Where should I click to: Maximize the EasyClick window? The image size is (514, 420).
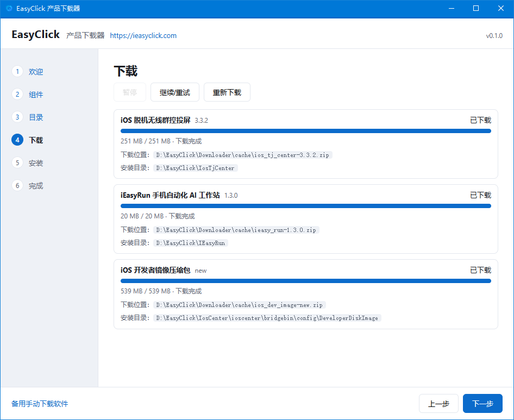coord(476,9)
